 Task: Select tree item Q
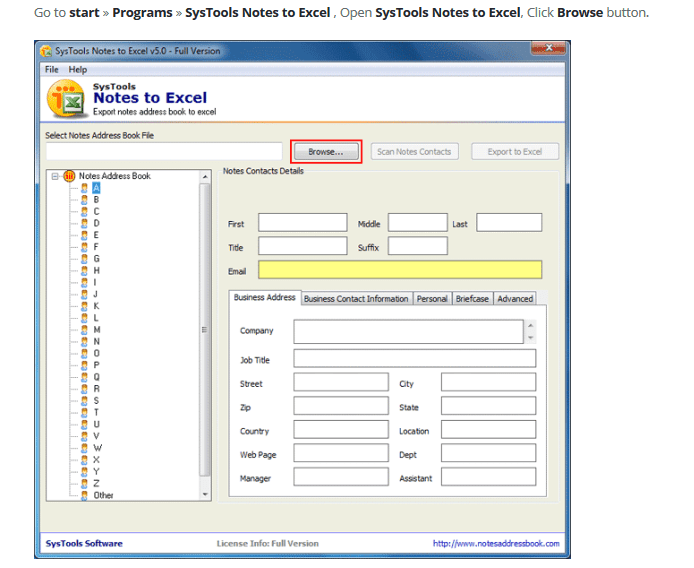pos(96,377)
